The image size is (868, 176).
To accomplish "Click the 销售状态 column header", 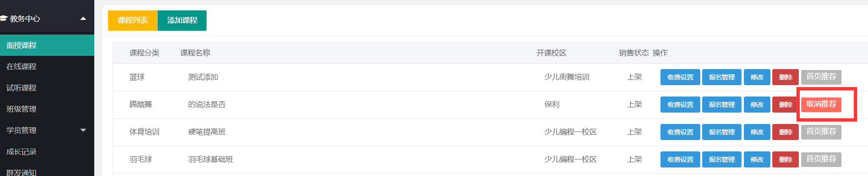I will [634, 53].
